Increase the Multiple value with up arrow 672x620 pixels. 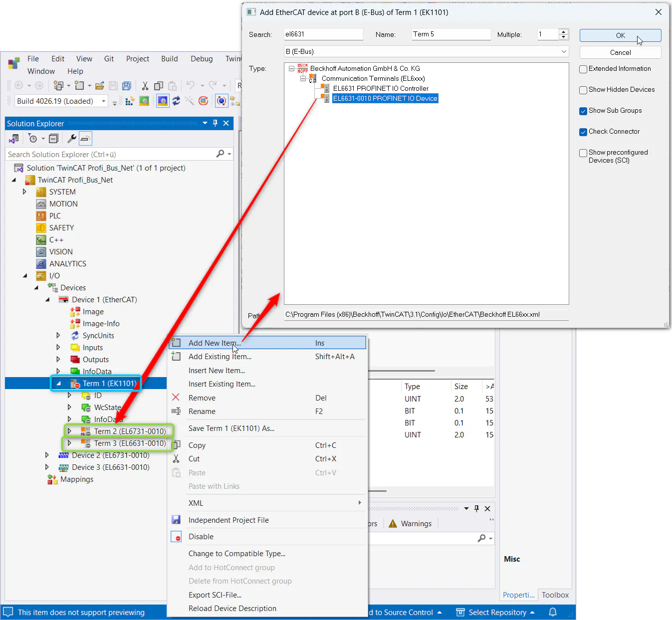pos(564,32)
